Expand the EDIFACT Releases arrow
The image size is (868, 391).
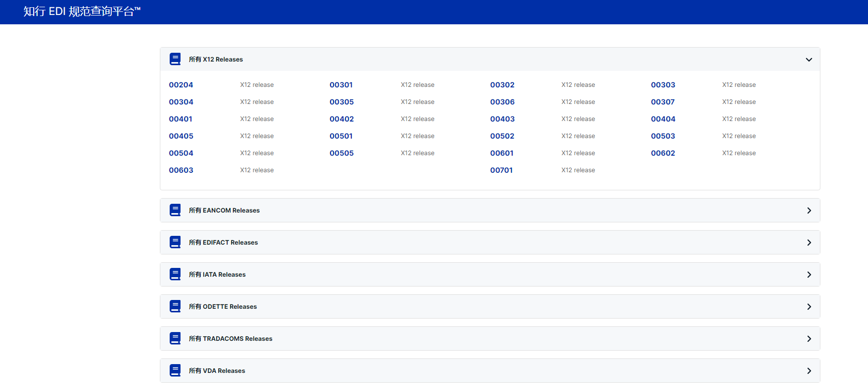pyautogui.click(x=809, y=243)
